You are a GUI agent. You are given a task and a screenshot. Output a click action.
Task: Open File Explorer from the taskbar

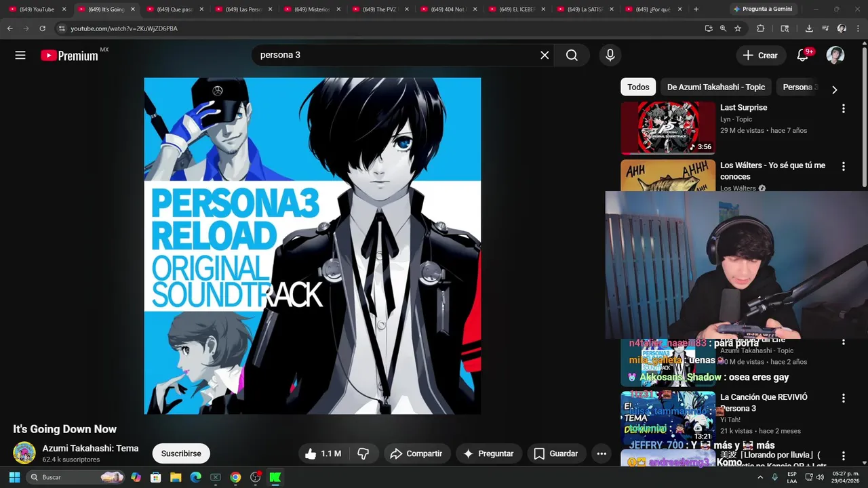[176, 477]
